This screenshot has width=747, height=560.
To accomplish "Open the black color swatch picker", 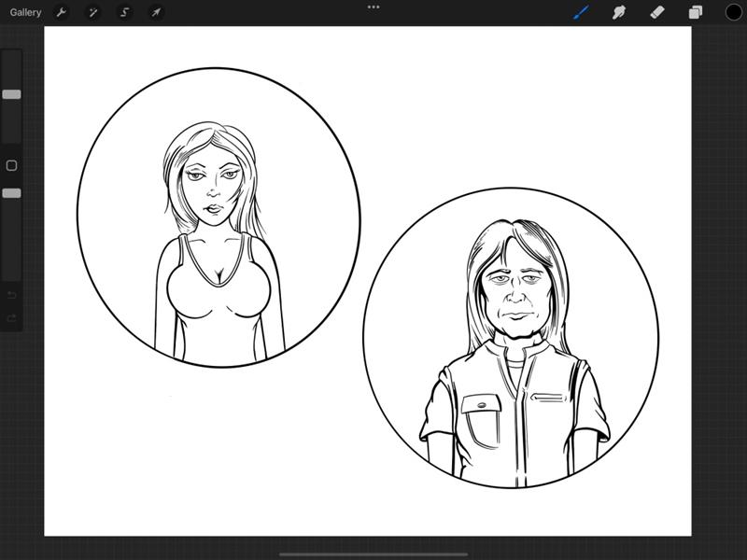I will click(x=733, y=12).
